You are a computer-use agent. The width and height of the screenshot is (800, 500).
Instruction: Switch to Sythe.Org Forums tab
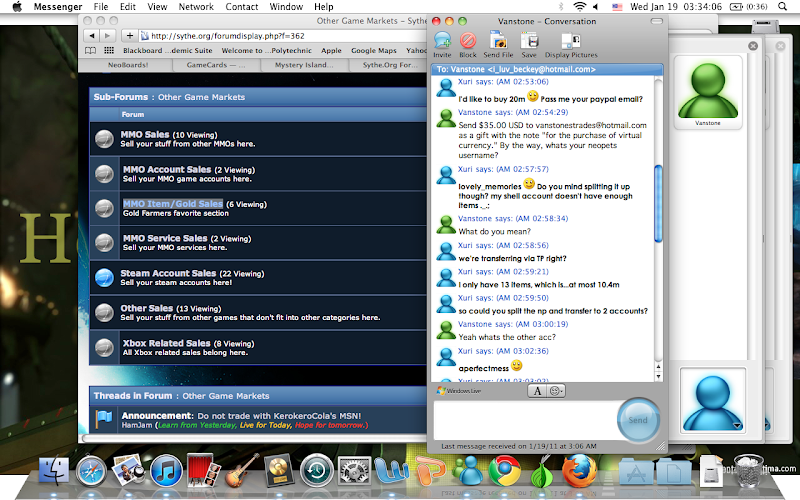(x=388, y=65)
